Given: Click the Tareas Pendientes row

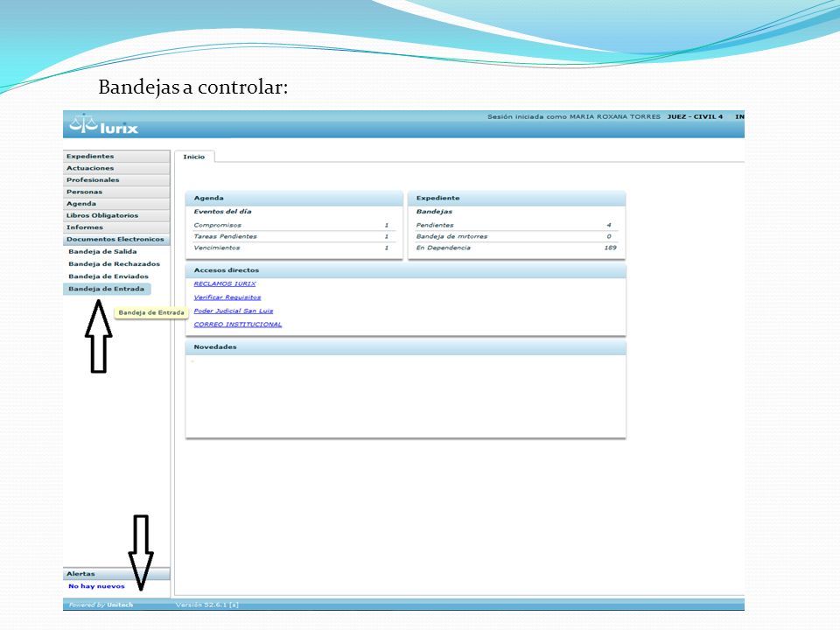Looking at the screenshot, I should pyautogui.click(x=294, y=236).
